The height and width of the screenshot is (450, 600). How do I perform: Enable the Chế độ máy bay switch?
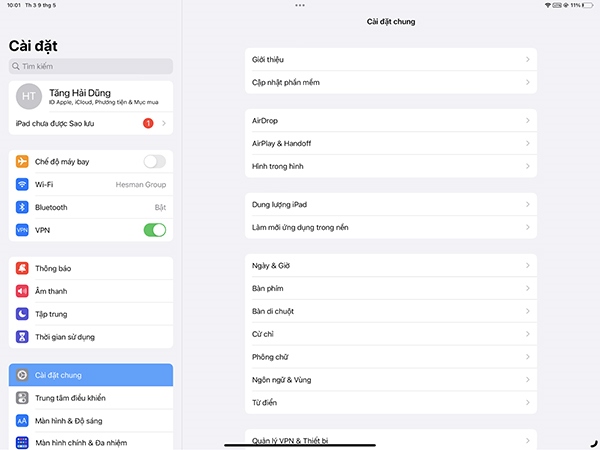(x=154, y=161)
